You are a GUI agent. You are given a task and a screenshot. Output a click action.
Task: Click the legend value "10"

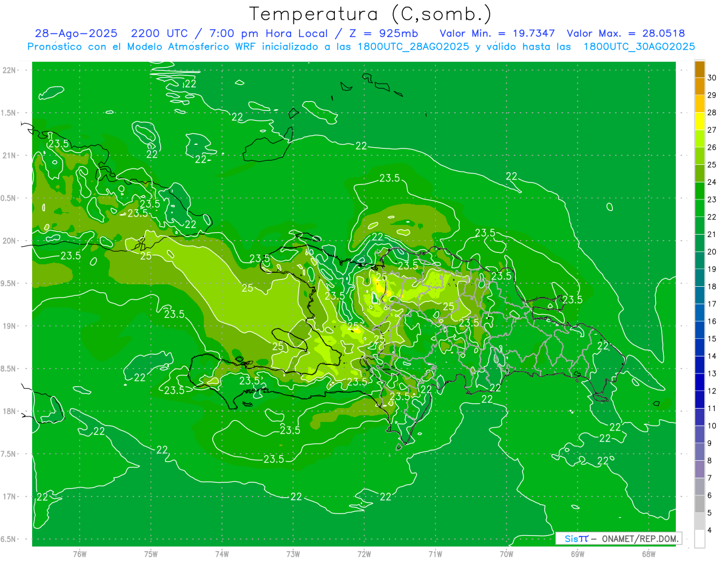coord(713,426)
